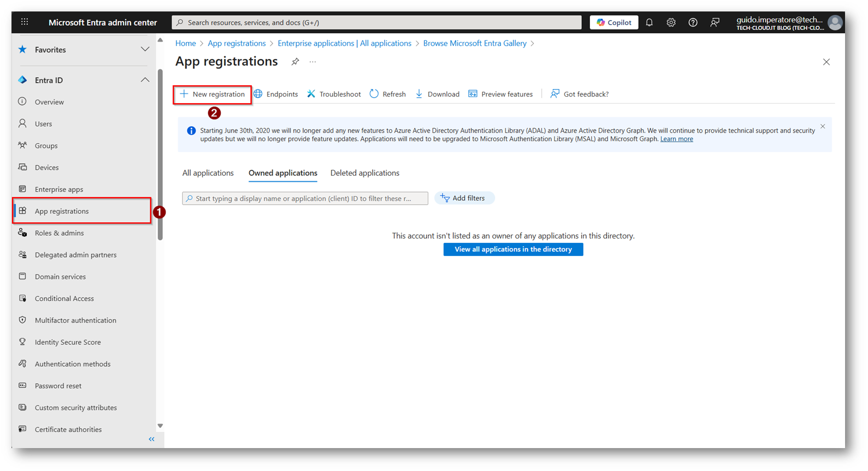
Task: Expand the Favorites section chevron
Action: tap(145, 50)
